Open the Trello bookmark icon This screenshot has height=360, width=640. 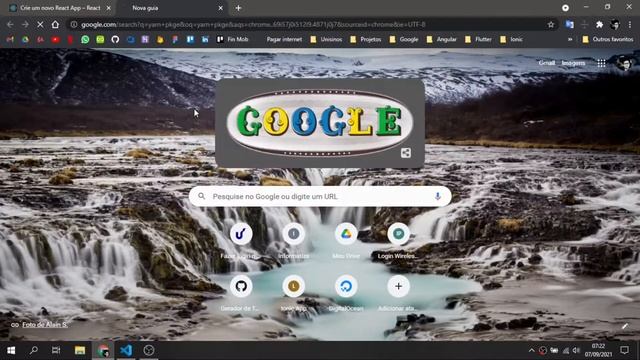click(190, 40)
